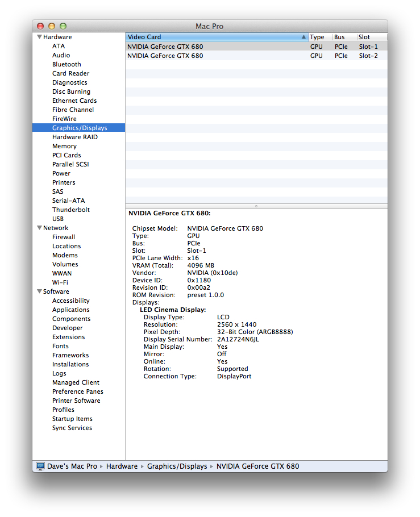Open Frameworks under Software

coord(70,355)
